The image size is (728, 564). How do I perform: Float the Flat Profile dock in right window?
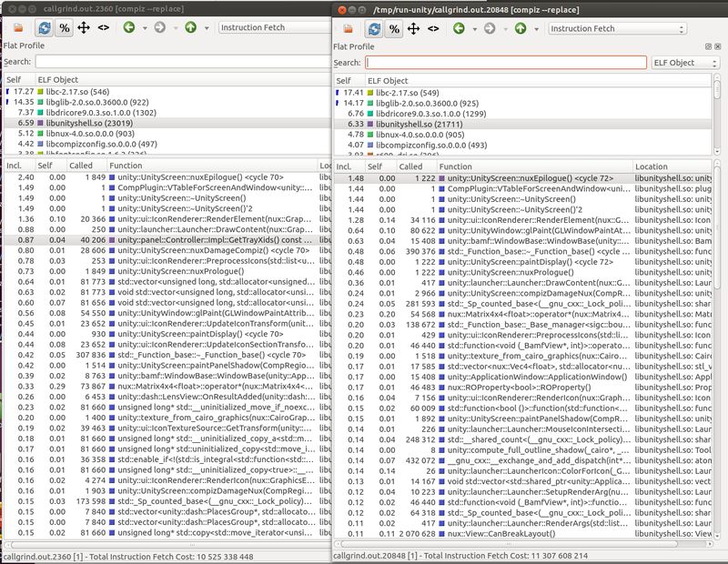click(708, 46)
